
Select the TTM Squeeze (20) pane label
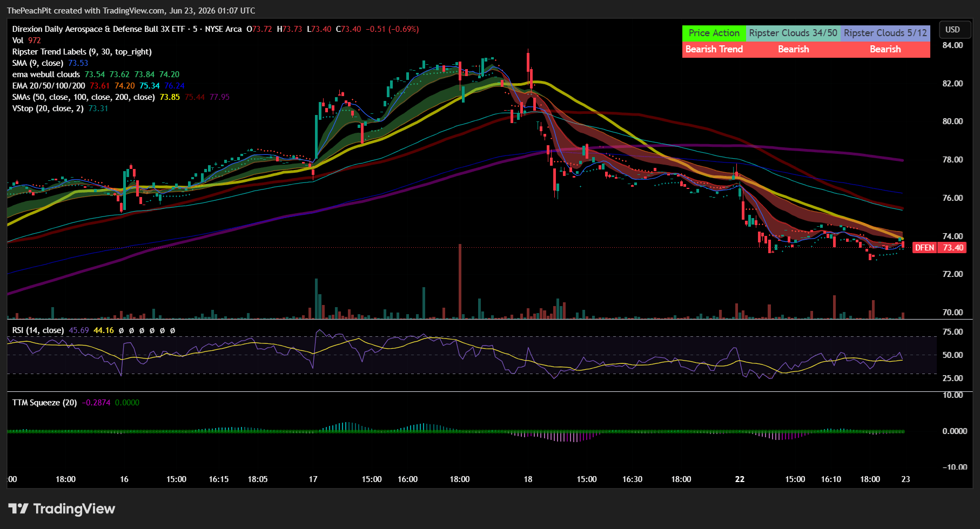45,403
